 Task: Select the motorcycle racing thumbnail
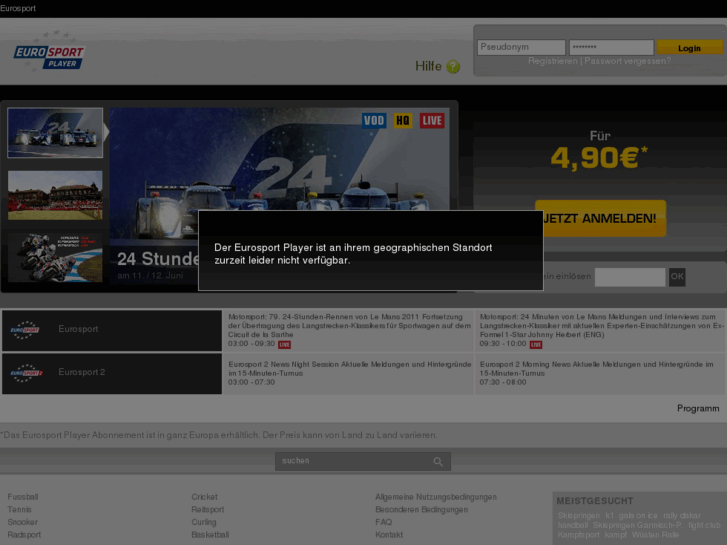[x=55, y=258]
